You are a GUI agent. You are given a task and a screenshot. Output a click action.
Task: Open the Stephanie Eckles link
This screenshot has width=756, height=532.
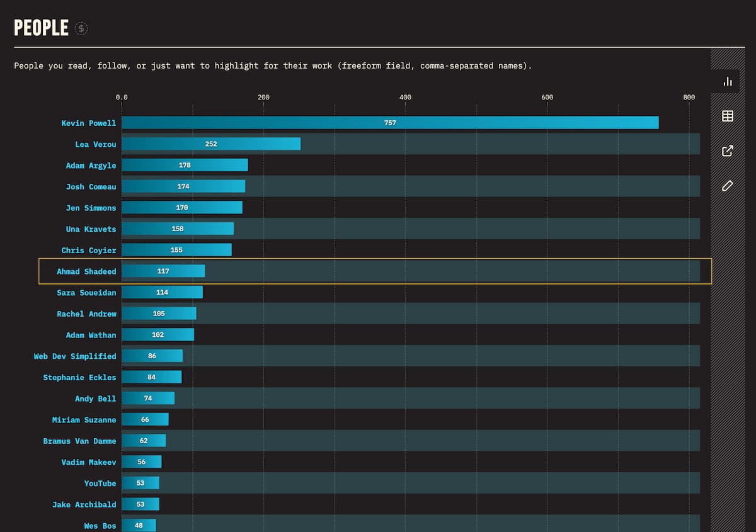[79, 378]
